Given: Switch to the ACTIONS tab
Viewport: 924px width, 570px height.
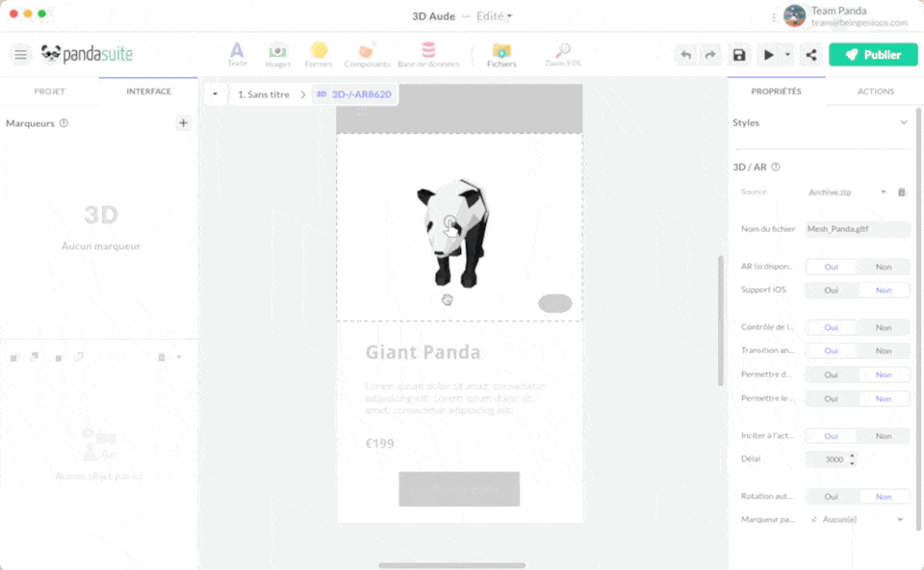Looking at the screenshot, I should tap(875, 91).
